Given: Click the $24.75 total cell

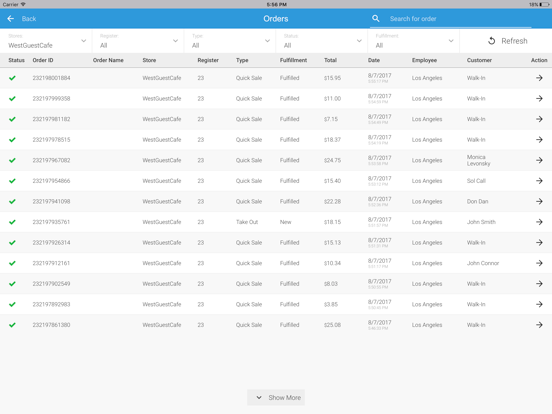Looking at the screenshot, I should pyautogui.click(x=332, y=160).
